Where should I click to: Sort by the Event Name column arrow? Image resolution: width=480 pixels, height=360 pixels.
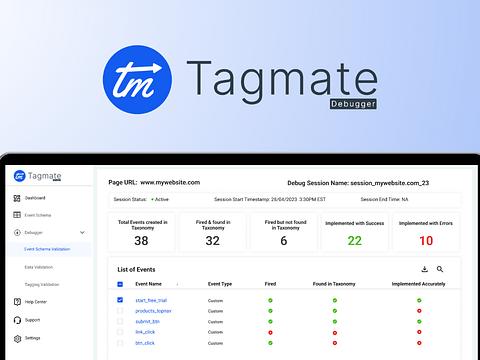click(177, 284)
